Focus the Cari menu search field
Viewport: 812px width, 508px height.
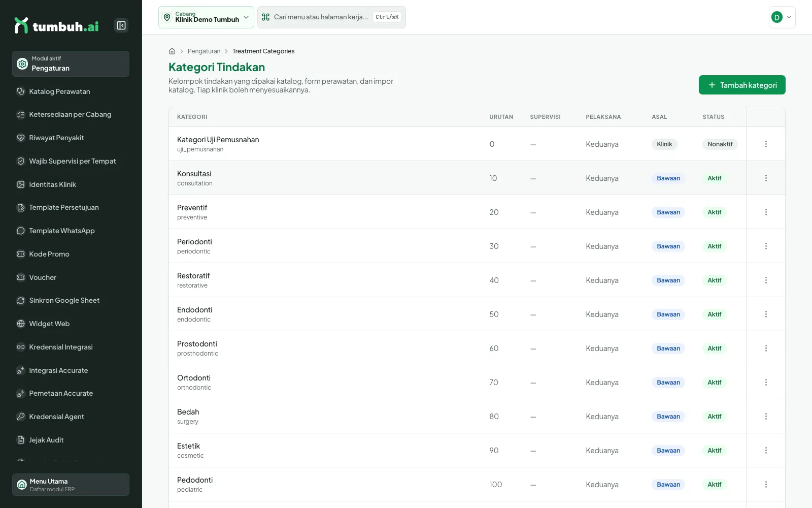tap(331, 17)
